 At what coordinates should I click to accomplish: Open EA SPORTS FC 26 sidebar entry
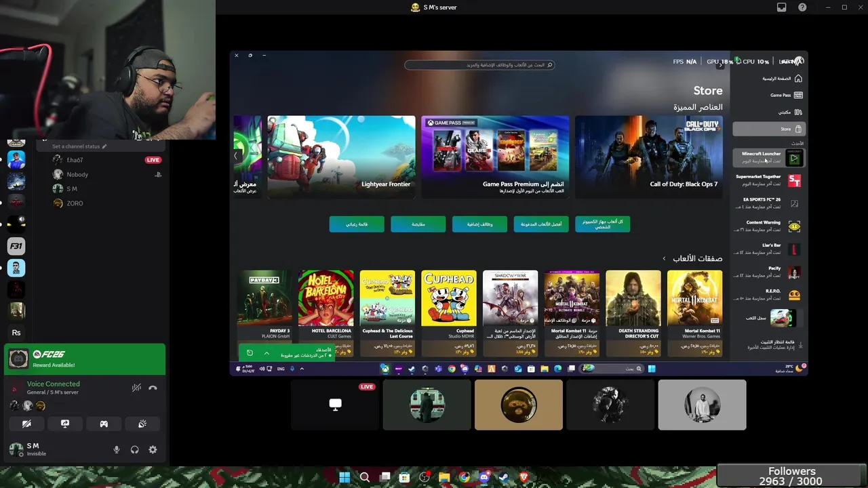click(x=769, y=203)
